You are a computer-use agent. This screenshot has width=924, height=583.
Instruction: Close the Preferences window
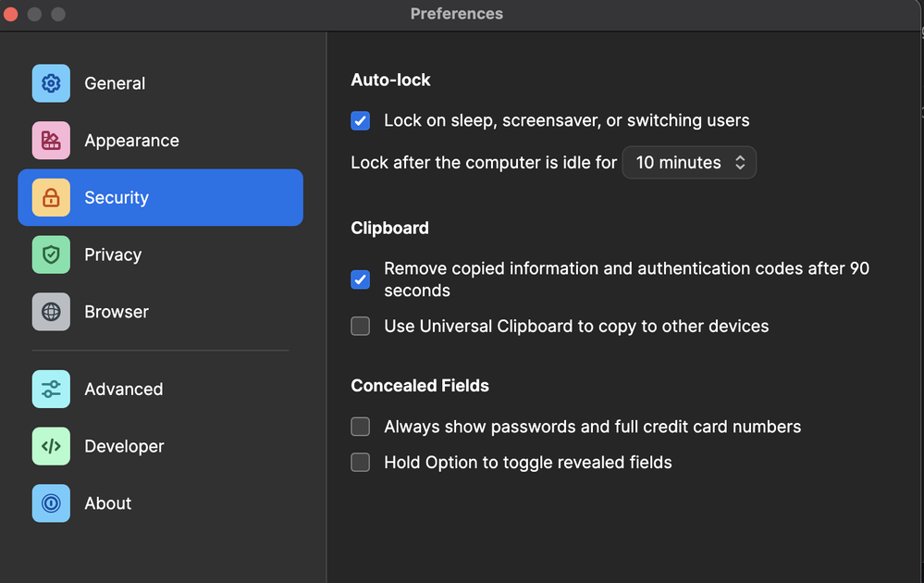click(11, 14)
